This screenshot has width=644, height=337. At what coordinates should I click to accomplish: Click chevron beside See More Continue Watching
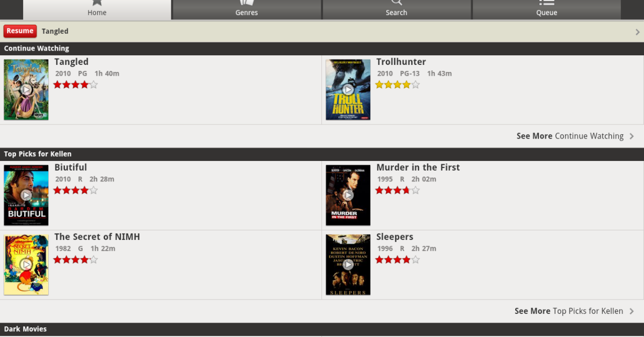pos(632,136)
